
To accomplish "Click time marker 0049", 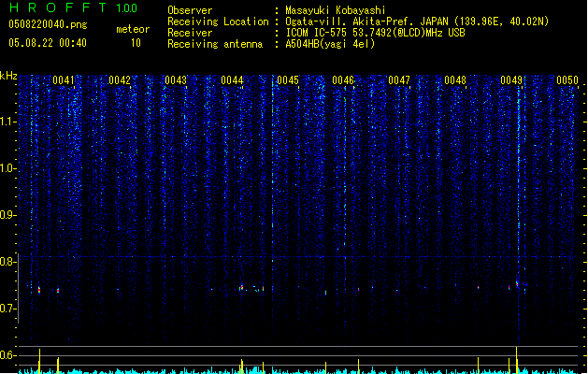I will [511, 80].
